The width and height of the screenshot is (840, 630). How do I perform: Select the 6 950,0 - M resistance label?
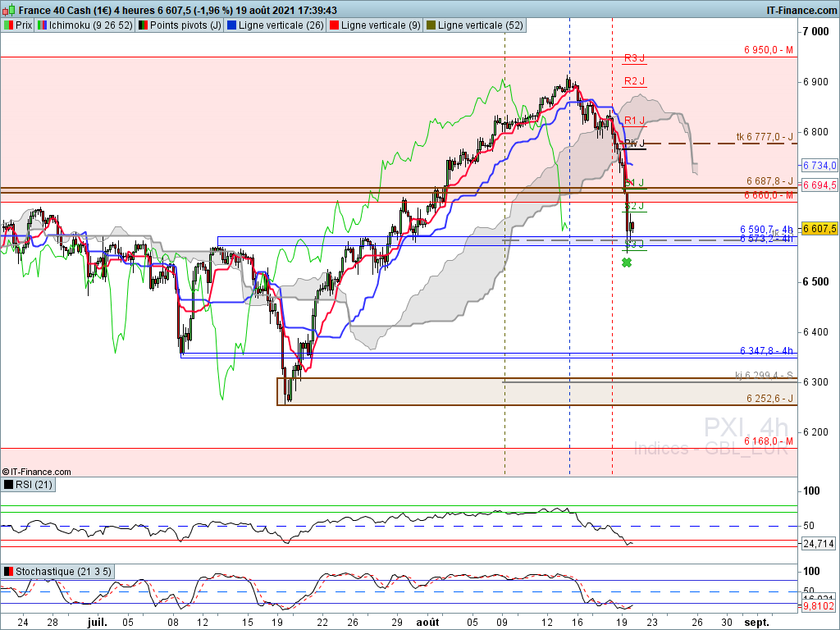[x=768, y=50]
